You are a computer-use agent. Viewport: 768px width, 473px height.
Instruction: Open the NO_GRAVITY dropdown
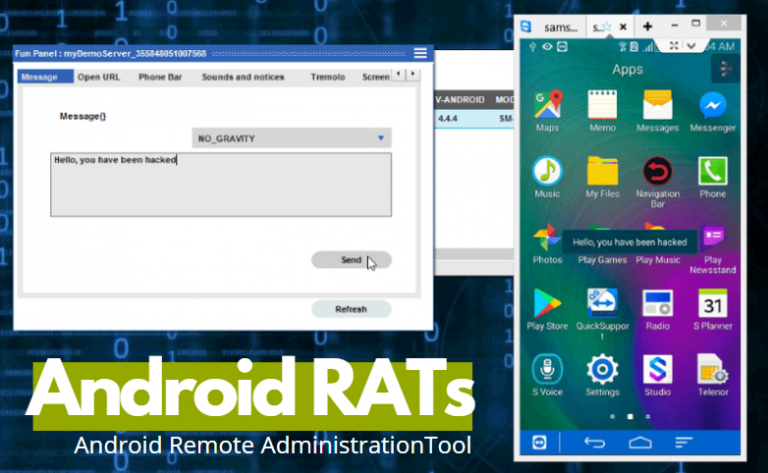click(x=291, y=138)
